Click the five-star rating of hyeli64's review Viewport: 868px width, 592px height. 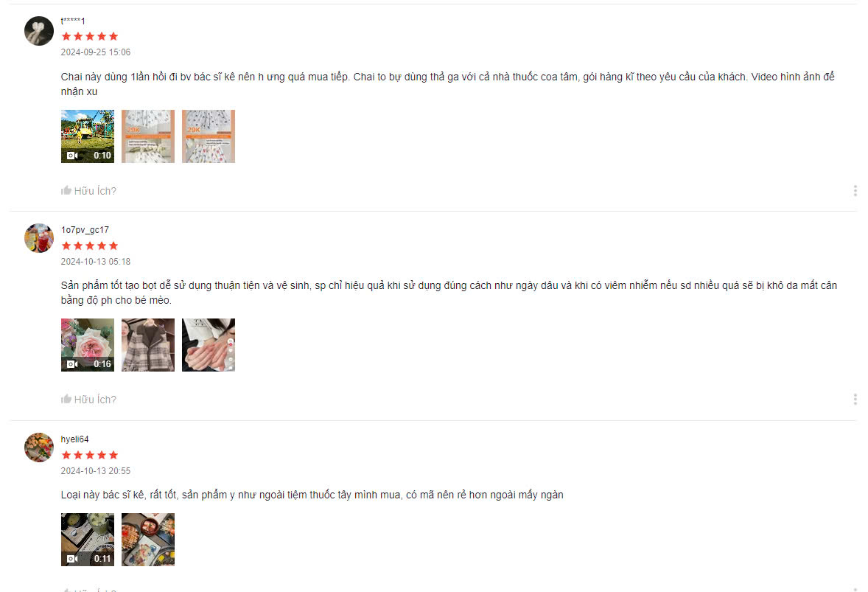point(90,455)
